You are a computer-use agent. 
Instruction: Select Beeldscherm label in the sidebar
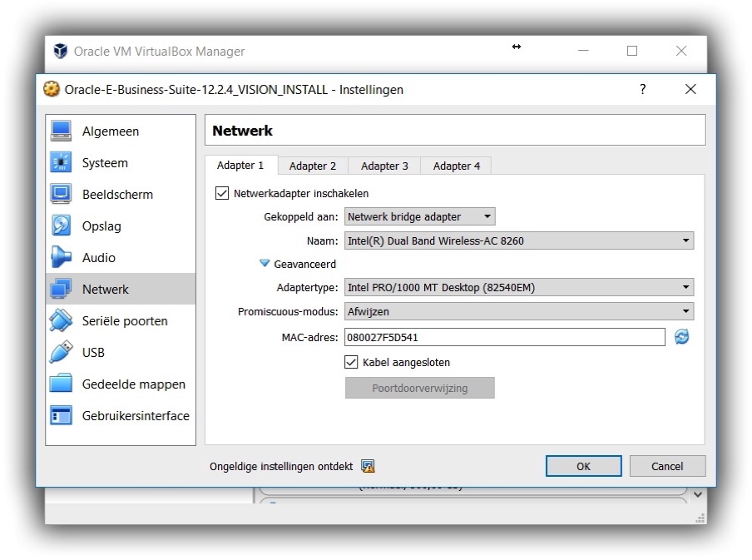click(117, 195)
